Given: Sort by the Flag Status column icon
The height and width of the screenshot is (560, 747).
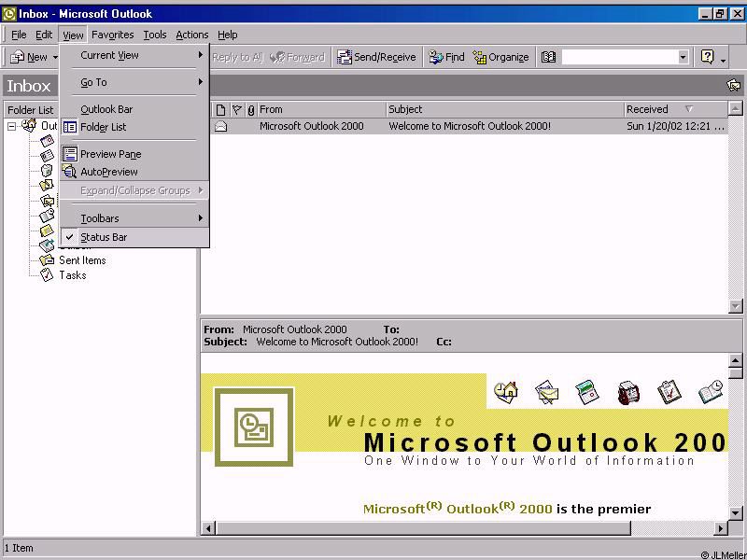Looking at the screenshot, I should tap(237, 110).
